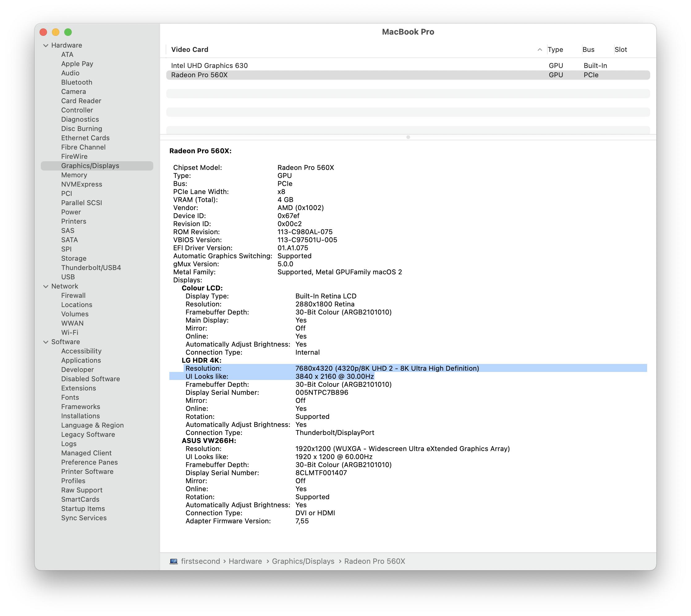Select Graphics/Displays in the sidebar
Viewport: 691px width, 616px height.
97,166
